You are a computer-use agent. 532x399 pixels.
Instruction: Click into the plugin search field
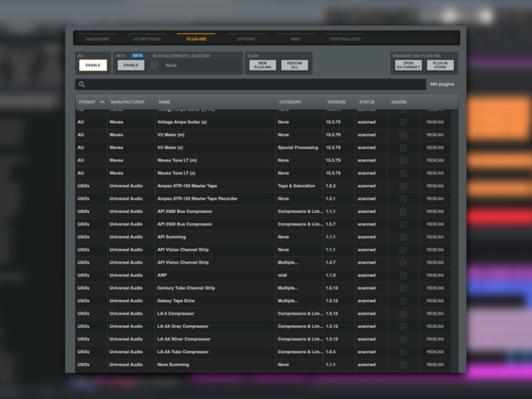pyautogui.click(x=251, y=84)
